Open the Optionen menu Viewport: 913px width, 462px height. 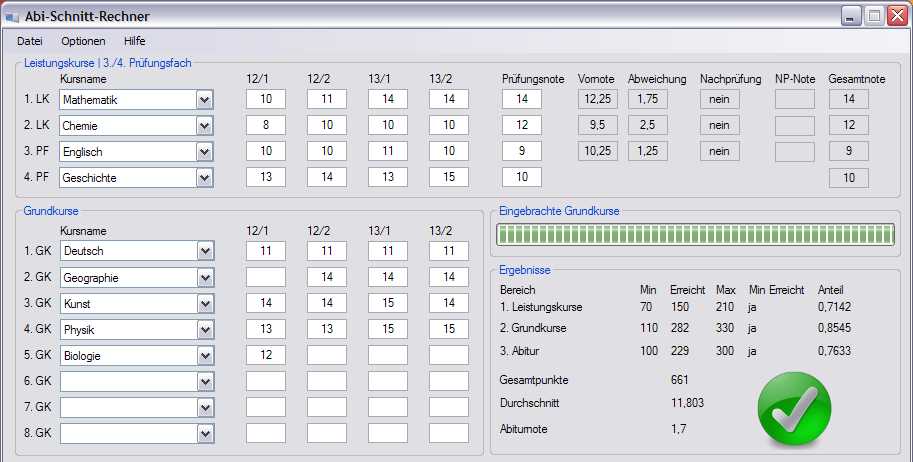(83, 41)
